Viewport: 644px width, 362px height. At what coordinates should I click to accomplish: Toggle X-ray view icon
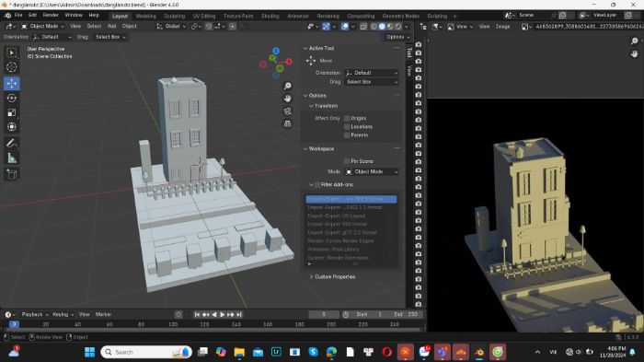pos(363,27)
